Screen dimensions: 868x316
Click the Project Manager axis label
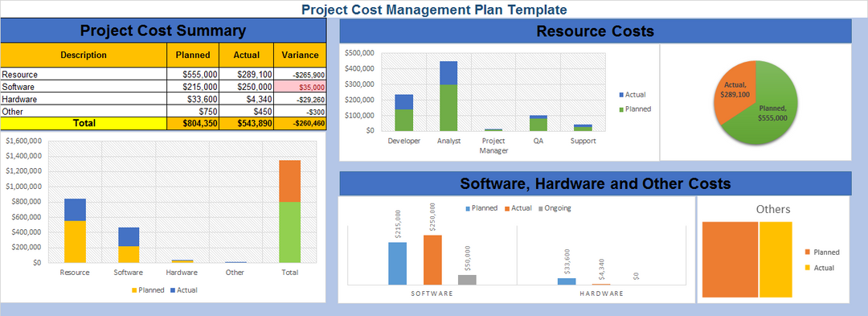pyautogui.click(x=493, y=146)
